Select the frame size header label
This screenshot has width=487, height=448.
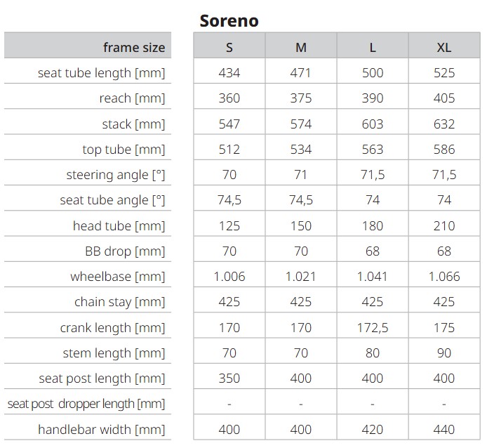[134, 48]
